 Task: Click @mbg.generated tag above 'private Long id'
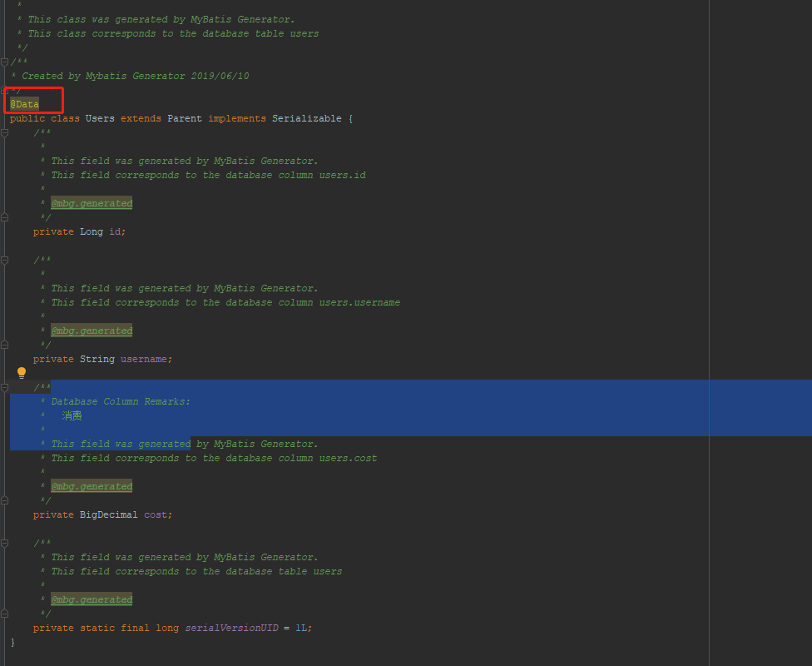[x=92, y=204]
